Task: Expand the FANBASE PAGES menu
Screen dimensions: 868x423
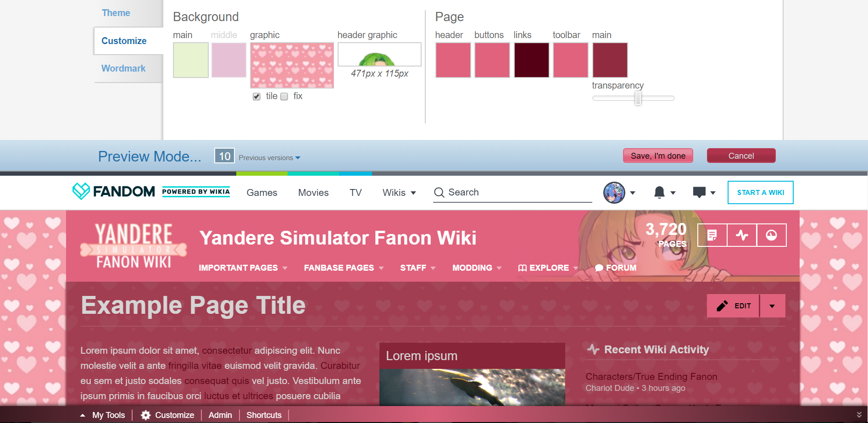Action: [344, 268]
